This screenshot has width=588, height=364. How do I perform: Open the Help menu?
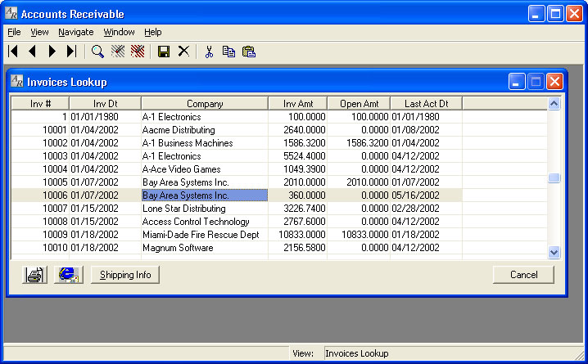pyautogui.click(x=152, y=32)
